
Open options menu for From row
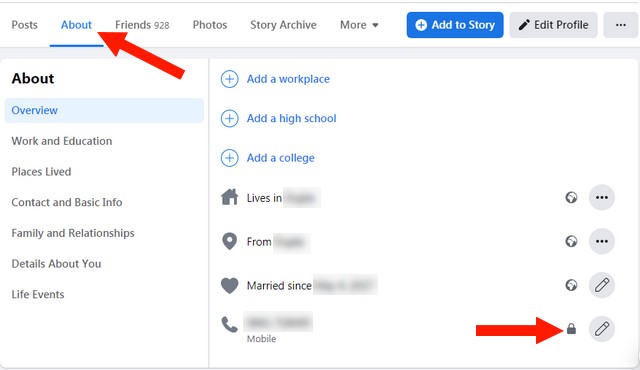[602, 241]
